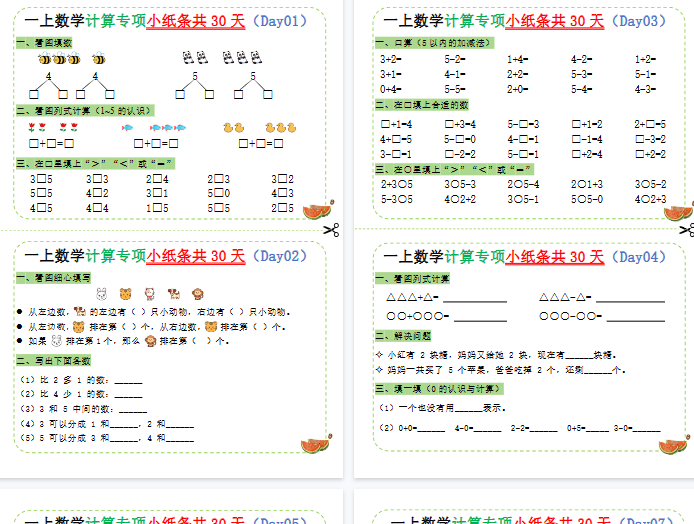This screenshot has width=694, height=524.
Task: Click the Day01 comparison '4□5'
Action: click(x=41, y=208)
